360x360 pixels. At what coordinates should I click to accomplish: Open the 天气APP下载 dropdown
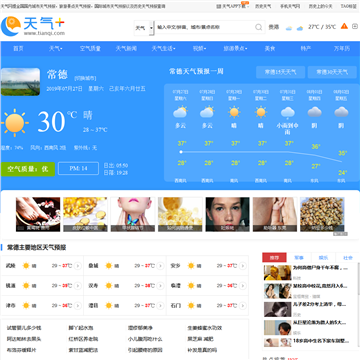(233, 6)
